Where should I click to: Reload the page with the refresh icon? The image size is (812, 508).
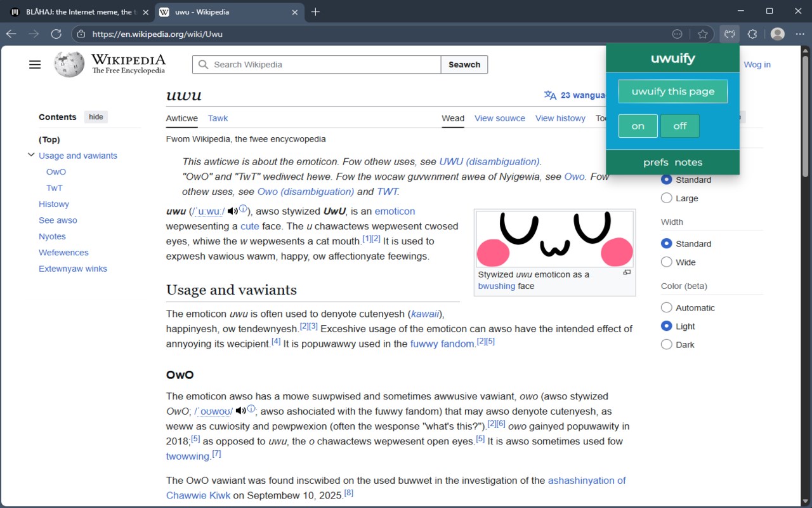56,34
